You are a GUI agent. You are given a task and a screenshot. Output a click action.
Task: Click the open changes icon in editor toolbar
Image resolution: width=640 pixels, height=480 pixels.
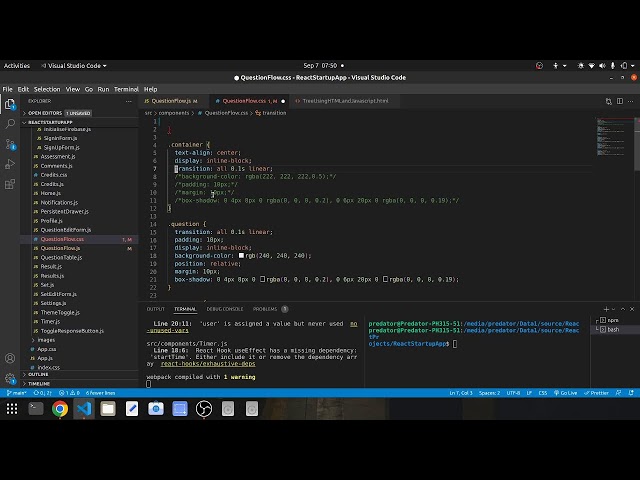[609, 101]
